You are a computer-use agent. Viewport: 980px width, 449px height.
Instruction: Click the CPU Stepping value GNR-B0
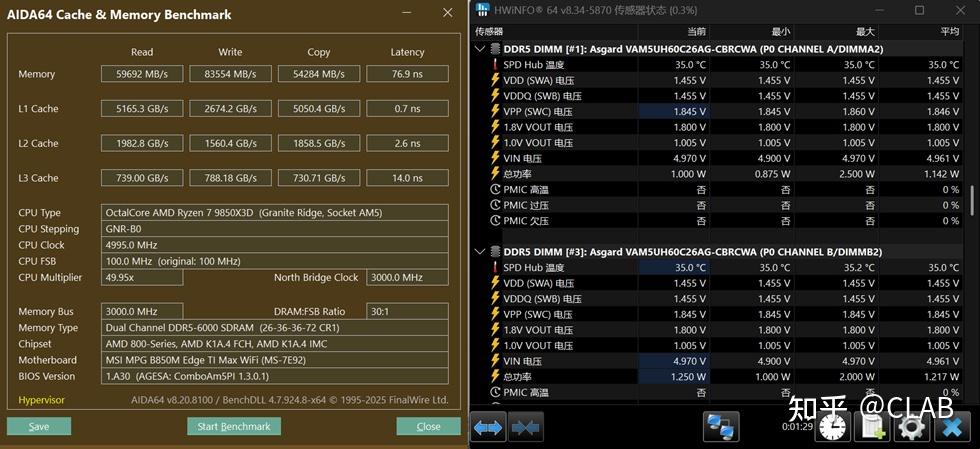pyautogui.click(x=275, y=229)
